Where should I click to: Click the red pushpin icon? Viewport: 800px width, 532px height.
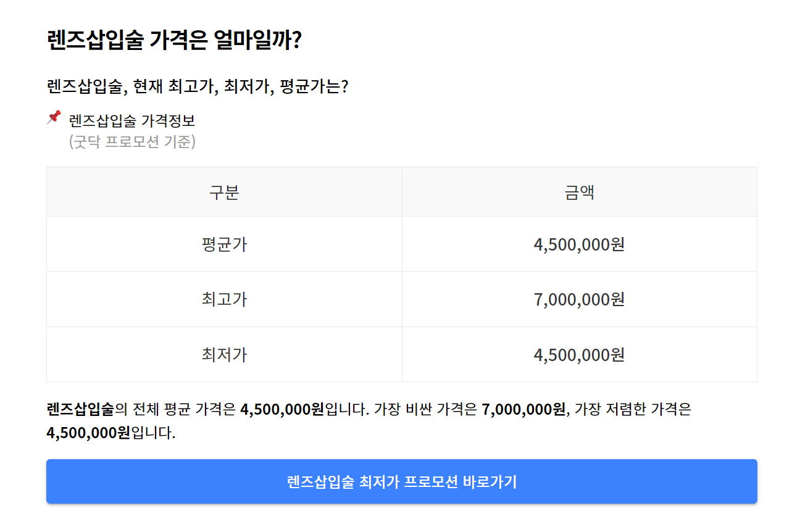(x=52, y=117)
